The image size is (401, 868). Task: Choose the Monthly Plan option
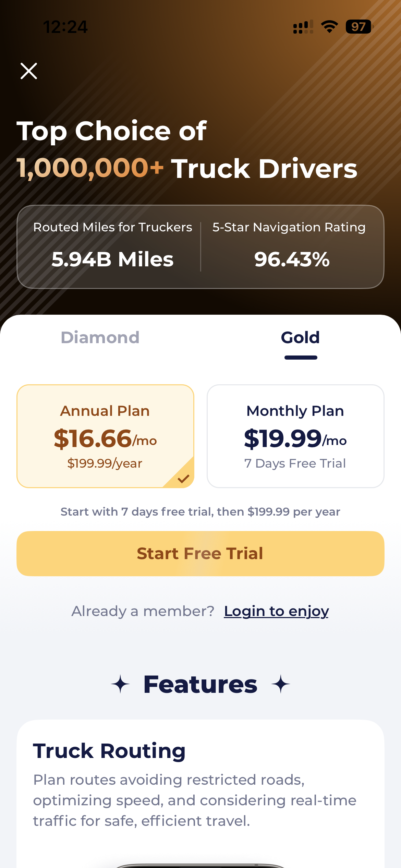point(295,436)
